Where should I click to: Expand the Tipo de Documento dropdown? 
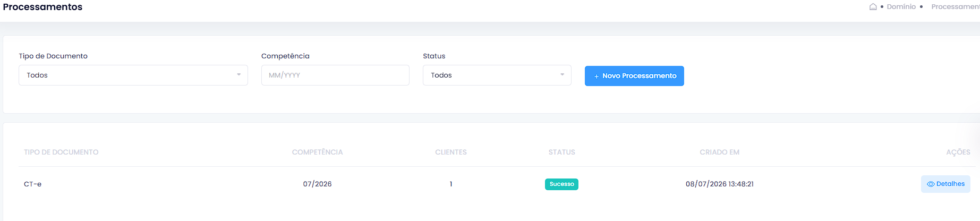133,75
